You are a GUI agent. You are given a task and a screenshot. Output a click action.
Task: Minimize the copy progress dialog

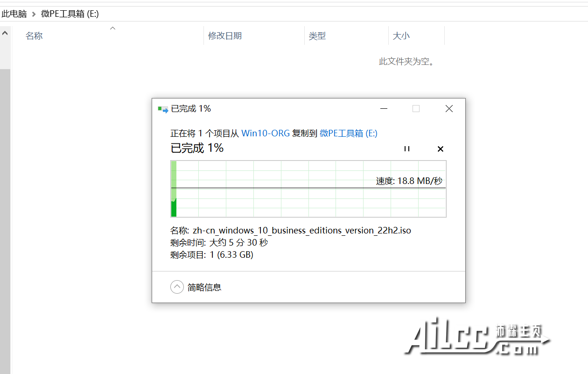384,109
